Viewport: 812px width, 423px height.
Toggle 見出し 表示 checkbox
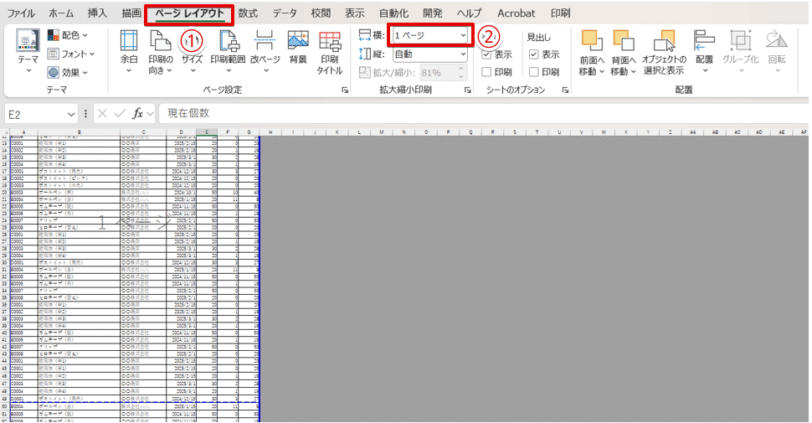click(534, 54)
